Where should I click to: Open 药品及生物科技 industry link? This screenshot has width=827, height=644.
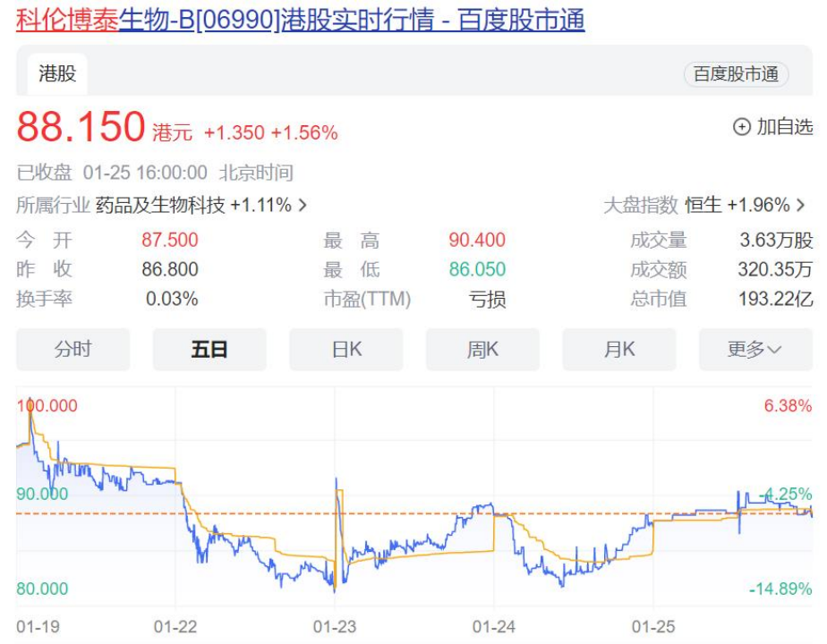click(160, 205)
